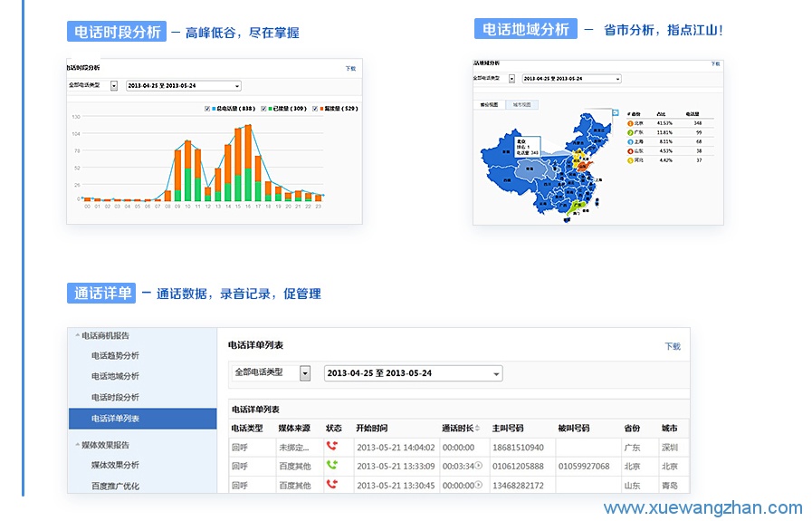Open date range dropdown in call detail list
This screenshot has width=812, height=521.
(x=496, y=373)
